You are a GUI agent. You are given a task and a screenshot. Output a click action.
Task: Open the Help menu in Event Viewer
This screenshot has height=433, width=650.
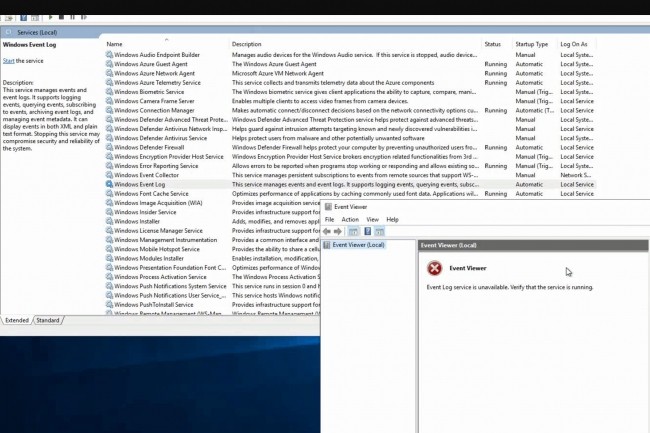click(x=392, y=219)
